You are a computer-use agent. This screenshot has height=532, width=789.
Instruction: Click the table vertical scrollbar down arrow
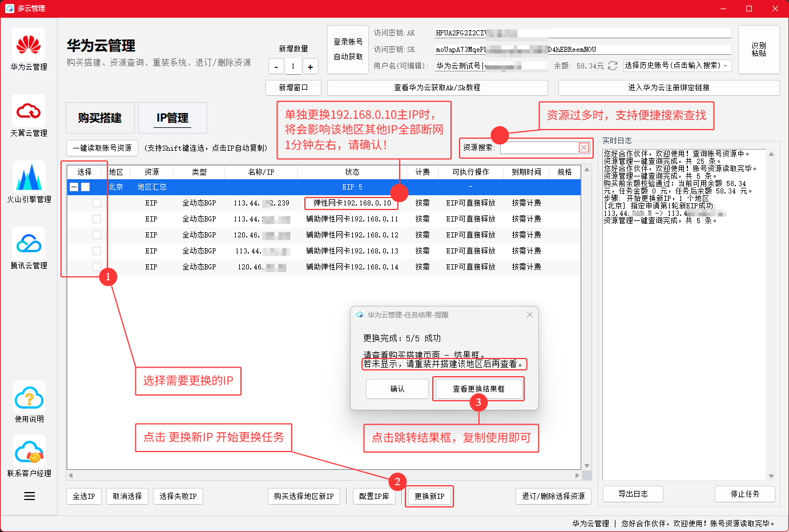pos(587,466)
